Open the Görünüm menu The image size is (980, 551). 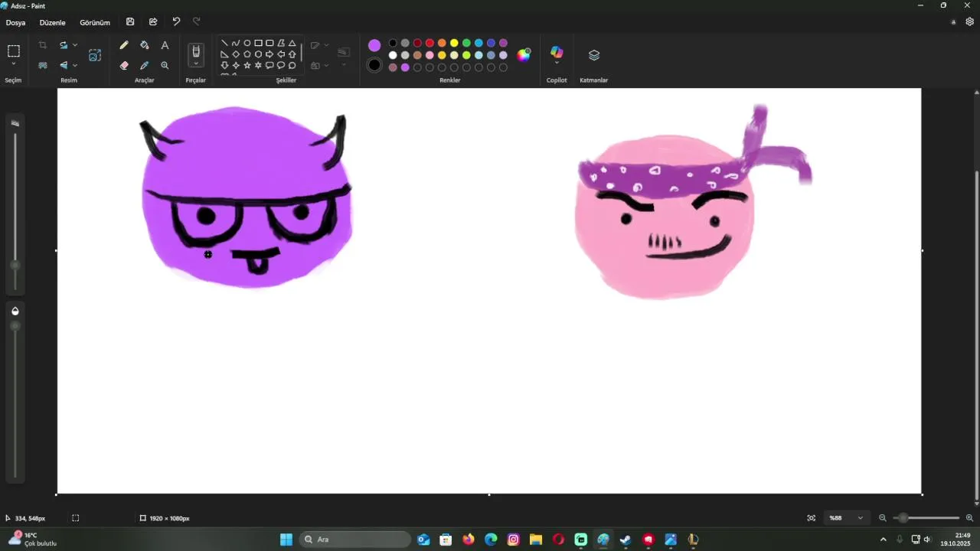95,22
